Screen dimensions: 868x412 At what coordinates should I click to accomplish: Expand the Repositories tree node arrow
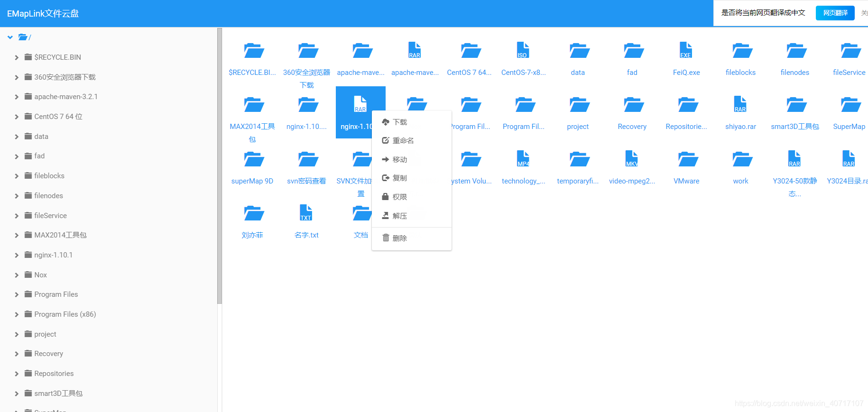[x=17, y=374]
